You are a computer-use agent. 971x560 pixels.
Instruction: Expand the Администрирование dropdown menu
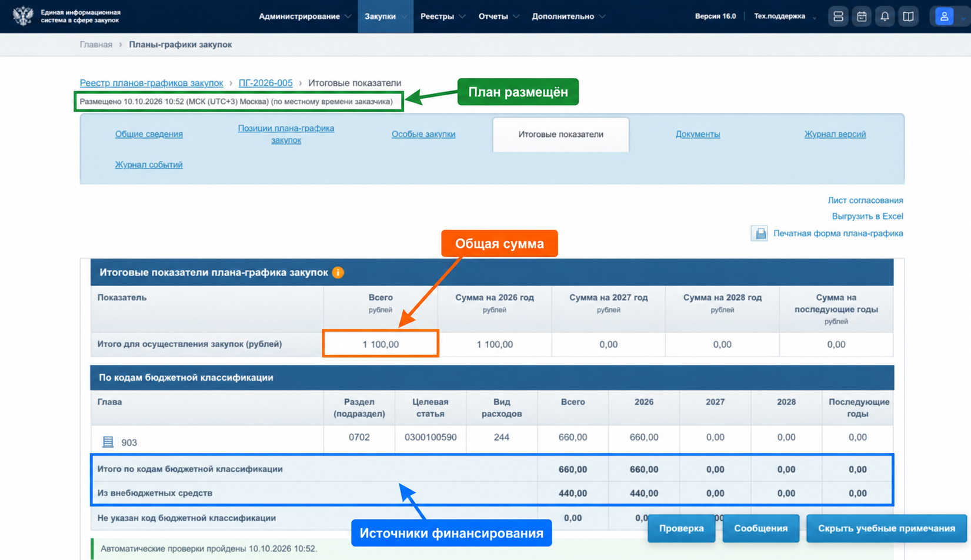click(305, 16)
